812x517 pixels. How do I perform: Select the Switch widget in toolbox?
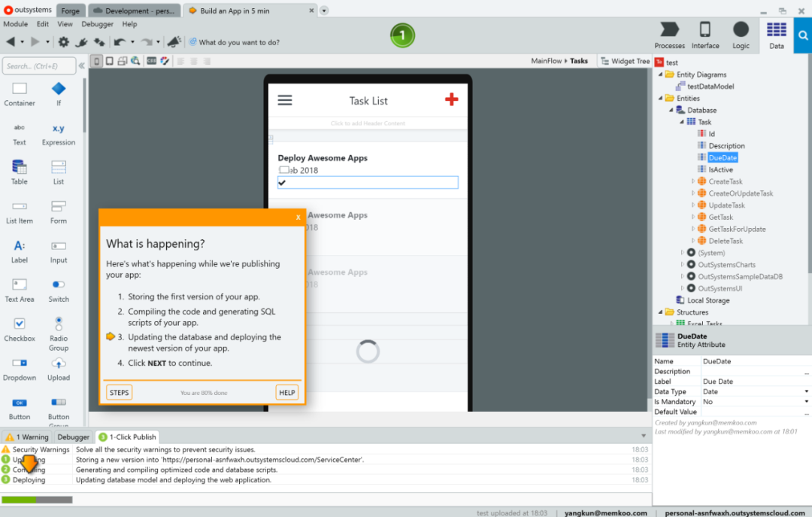(x=59, y=289)
